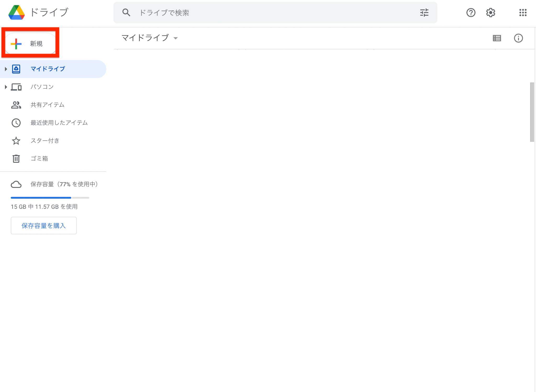Select マイドライブ in the sidebar
536x392 pixels.
tap(47, 69)
